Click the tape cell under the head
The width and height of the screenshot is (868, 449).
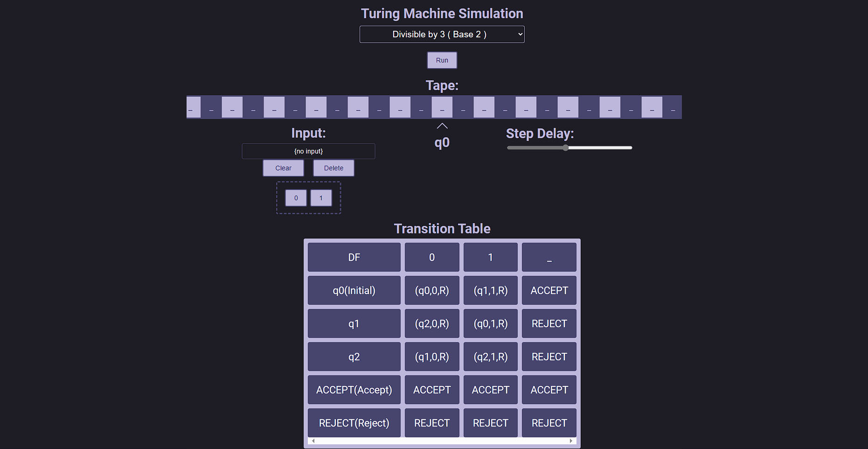click(x=442, y=107)
